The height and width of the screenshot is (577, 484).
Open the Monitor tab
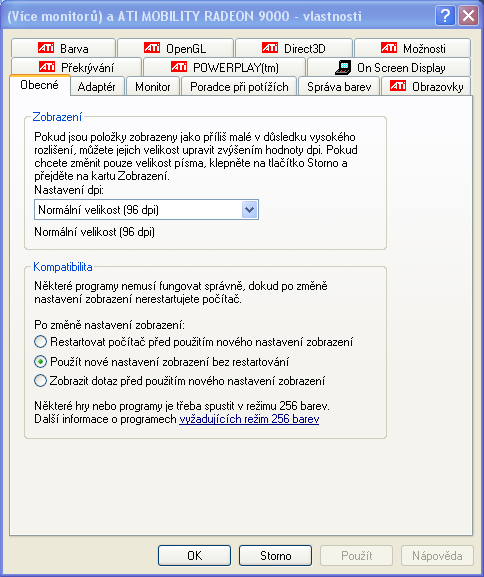click(153, 87)
